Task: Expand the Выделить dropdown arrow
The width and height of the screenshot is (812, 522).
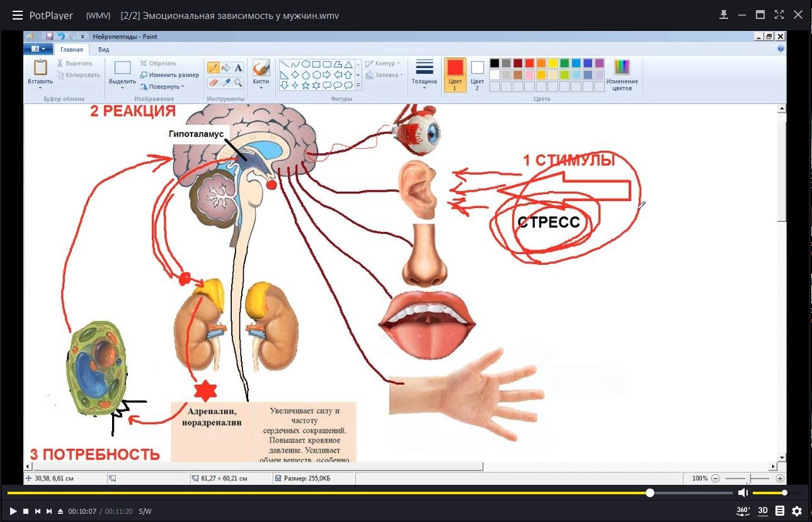Action: click(x=122, y=88)
